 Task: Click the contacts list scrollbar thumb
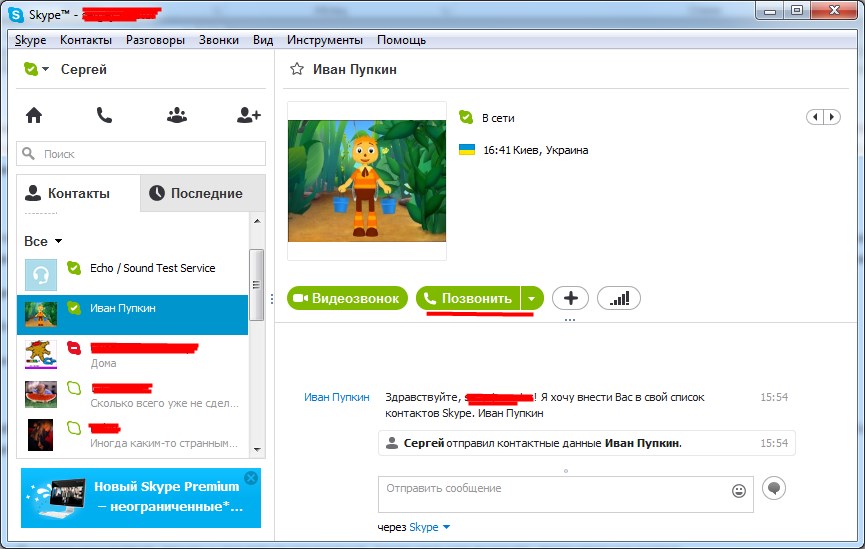257,285
